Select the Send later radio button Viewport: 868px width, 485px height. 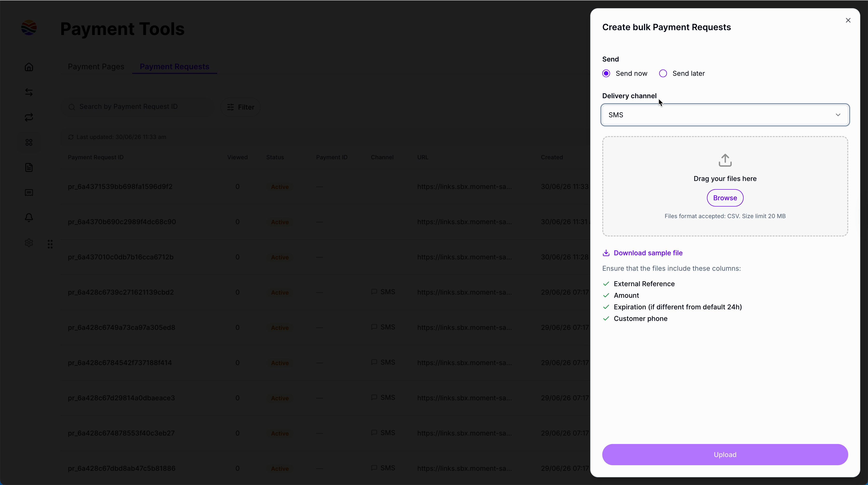[x=663, y=74]
